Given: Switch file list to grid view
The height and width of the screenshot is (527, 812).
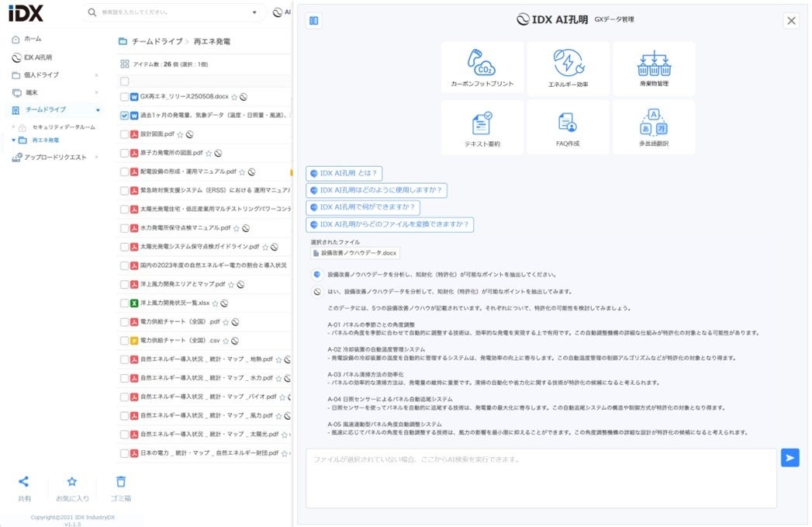Looking at the screenshot, I should [x=124, y=64].
